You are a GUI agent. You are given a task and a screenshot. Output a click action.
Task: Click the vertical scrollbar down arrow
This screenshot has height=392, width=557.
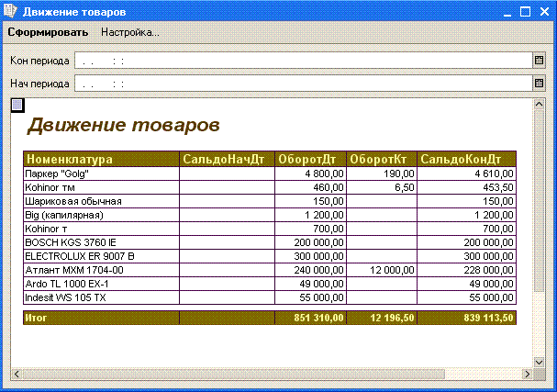(x=539, y=362)
